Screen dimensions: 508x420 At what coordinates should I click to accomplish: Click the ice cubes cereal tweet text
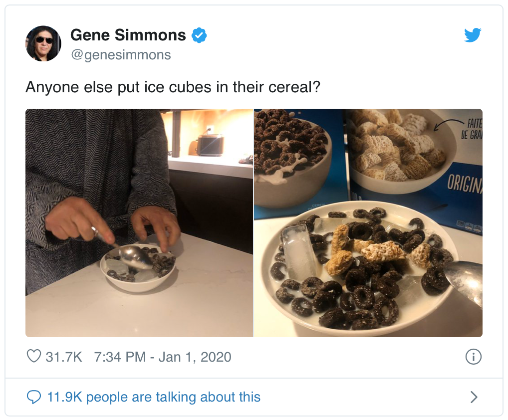point(173,87)
